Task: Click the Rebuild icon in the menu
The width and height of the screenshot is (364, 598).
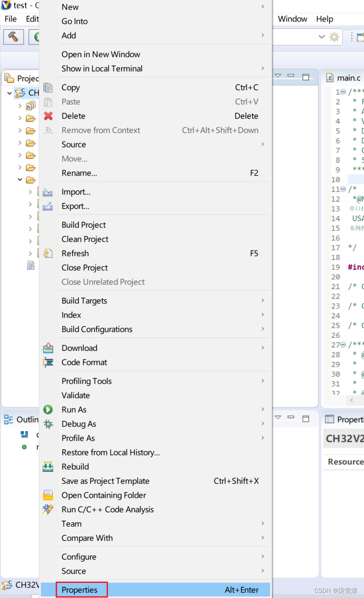Action: [48, 467]
